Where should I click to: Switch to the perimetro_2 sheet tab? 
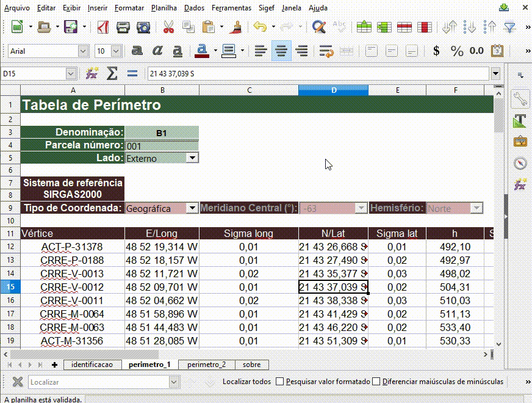(x=206, y=365)
